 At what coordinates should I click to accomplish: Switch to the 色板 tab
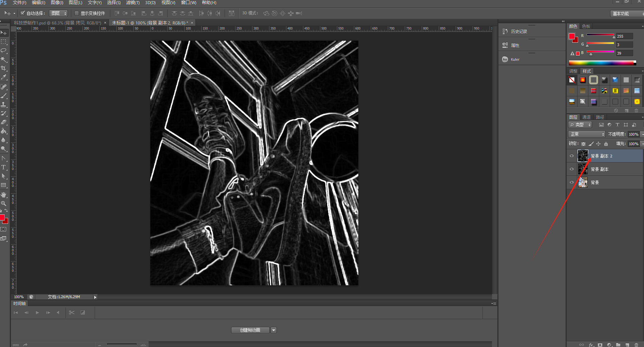coord(586,26)
